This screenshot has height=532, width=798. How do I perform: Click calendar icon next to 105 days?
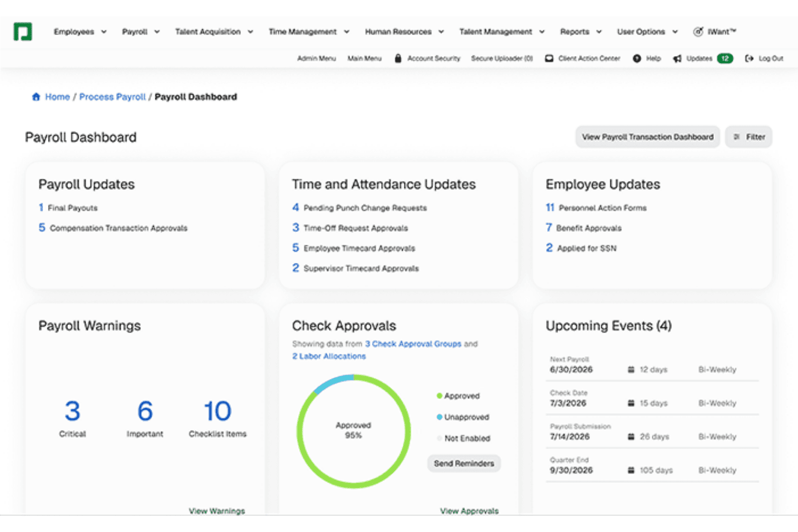pos(631,470)
